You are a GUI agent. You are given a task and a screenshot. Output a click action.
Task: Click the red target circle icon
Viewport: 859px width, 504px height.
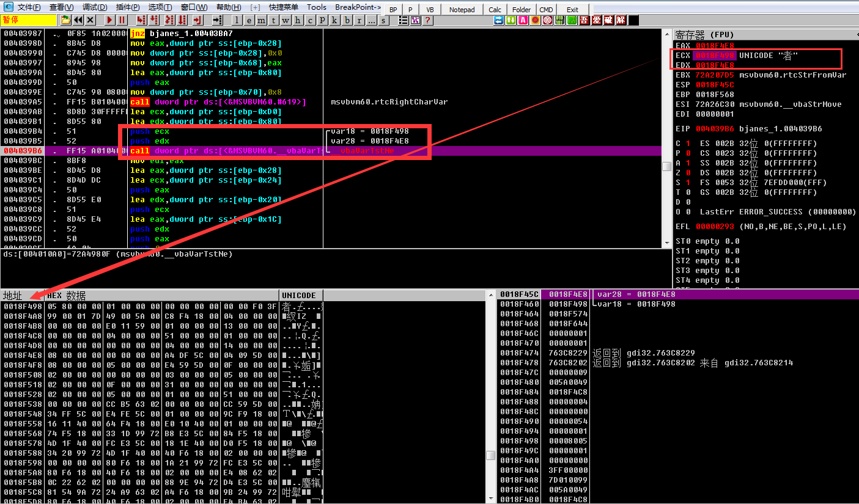548,20
